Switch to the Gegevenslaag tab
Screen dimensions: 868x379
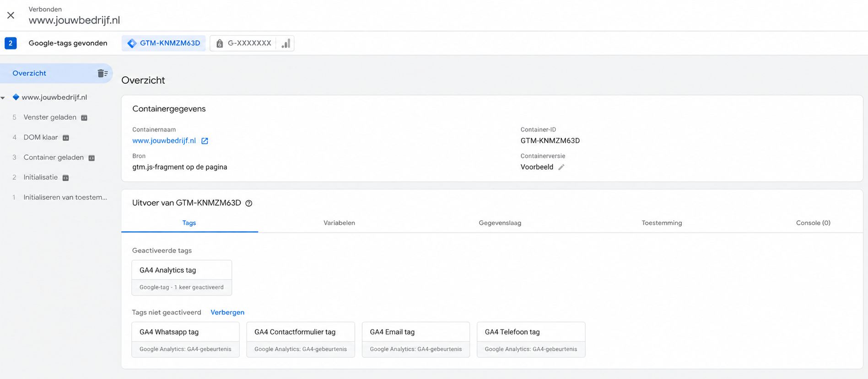pos(500,223)
